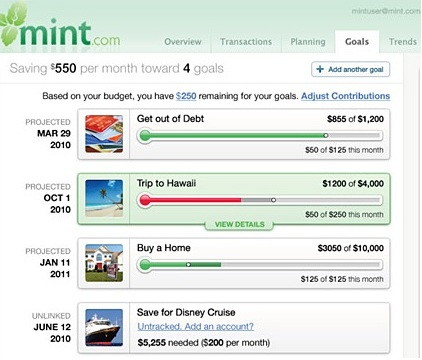Click the Trip to Hawaii progress slider marker

tap(273, 200)
